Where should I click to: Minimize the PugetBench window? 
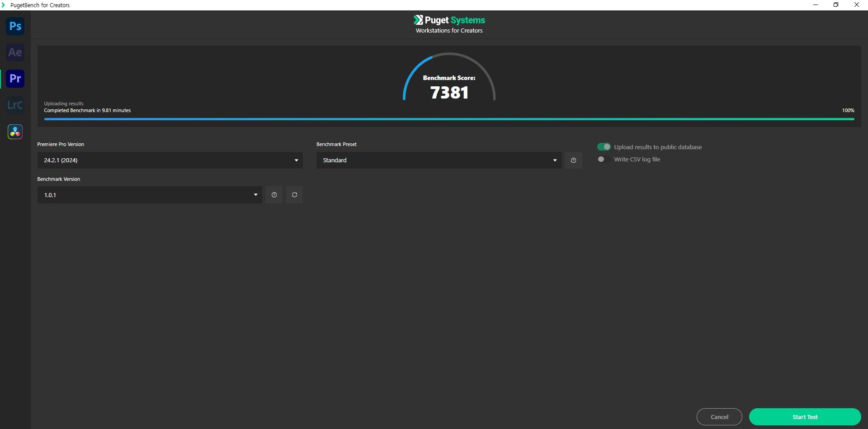point(816,5)
